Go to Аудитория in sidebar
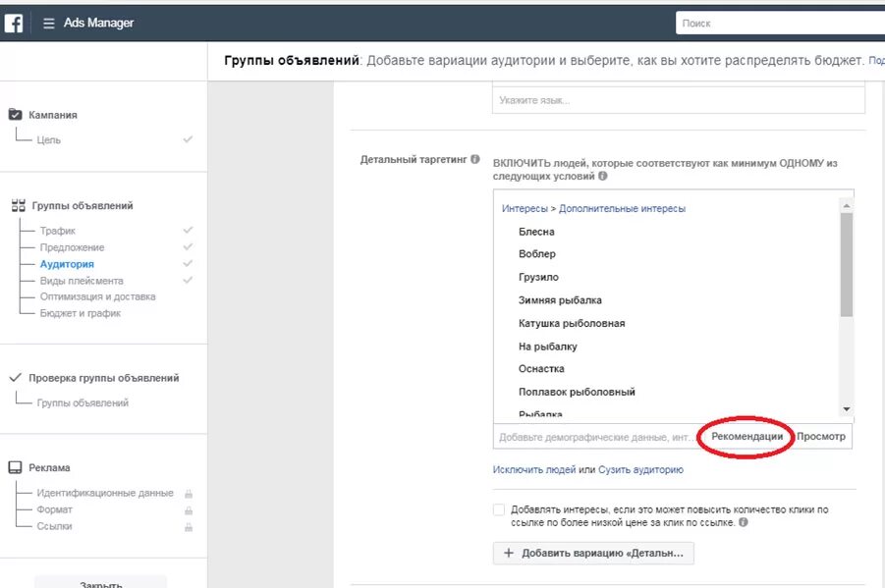885x588 pixels. (x=67, y=264)
